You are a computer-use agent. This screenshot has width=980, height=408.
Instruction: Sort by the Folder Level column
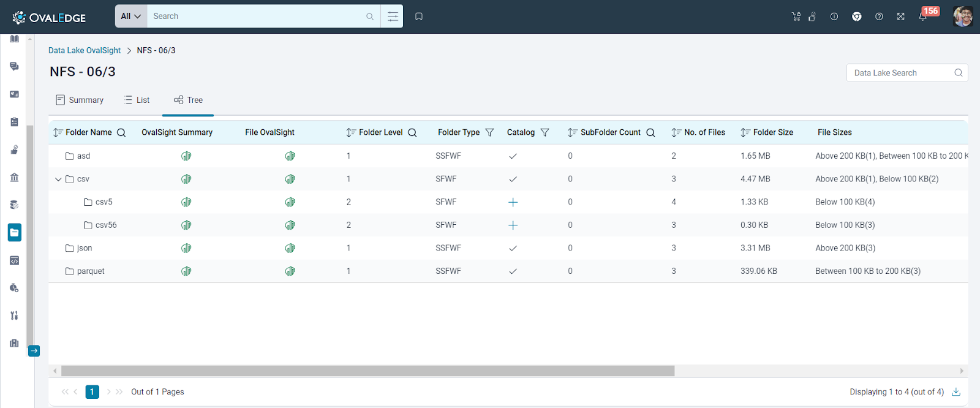tap(351, 132)
